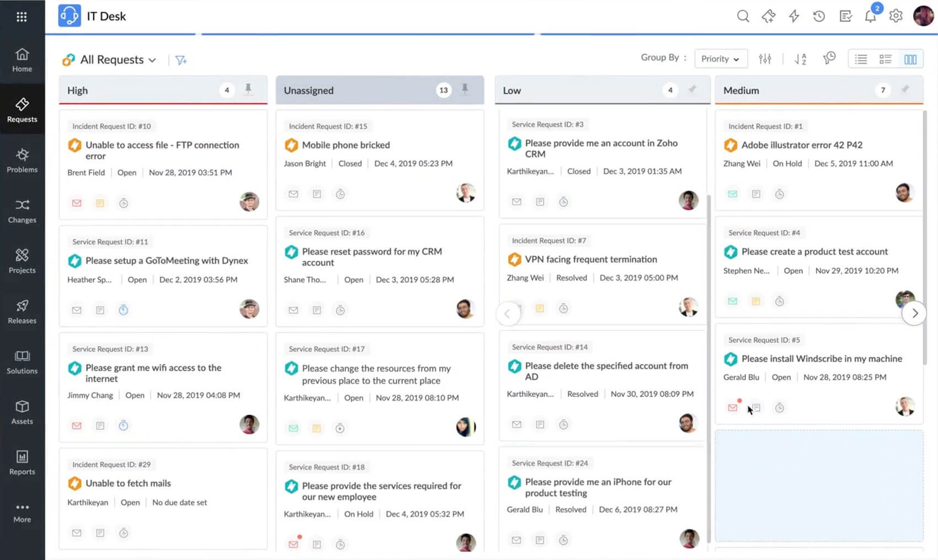Click the notes icon on request #17
This screenshot has width=938, height=560.
317,428
